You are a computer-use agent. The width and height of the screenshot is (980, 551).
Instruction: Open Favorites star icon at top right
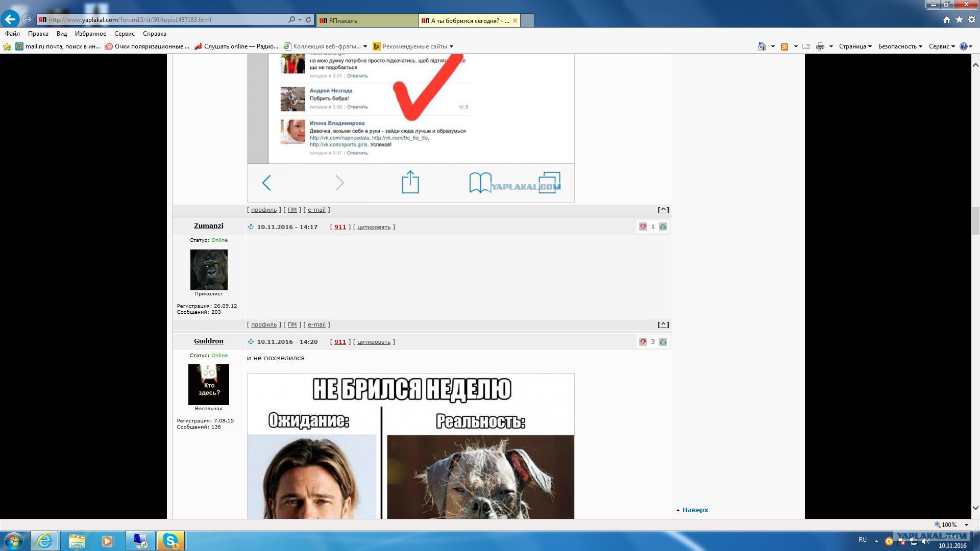pyautogui.click(x=959, y=19)
